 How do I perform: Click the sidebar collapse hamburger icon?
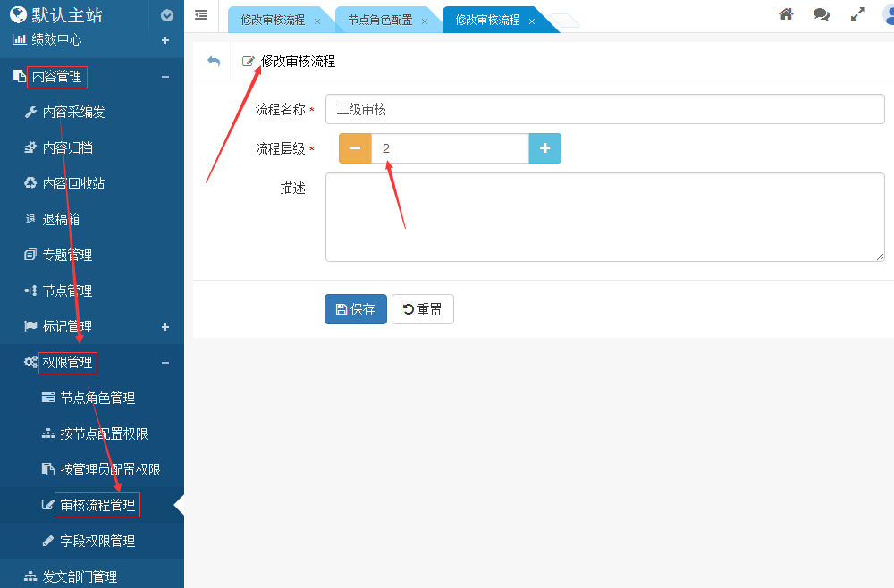coord(201,14)
